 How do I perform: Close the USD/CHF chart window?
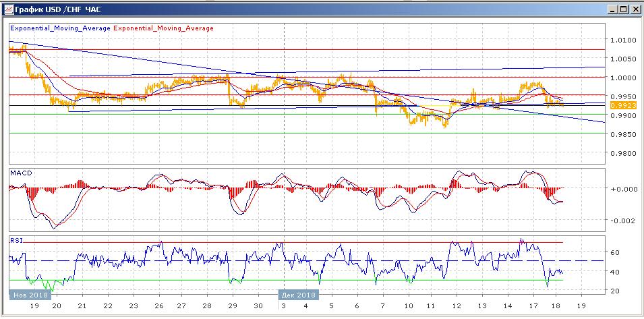pyautogui.click(x=635, y=9)
